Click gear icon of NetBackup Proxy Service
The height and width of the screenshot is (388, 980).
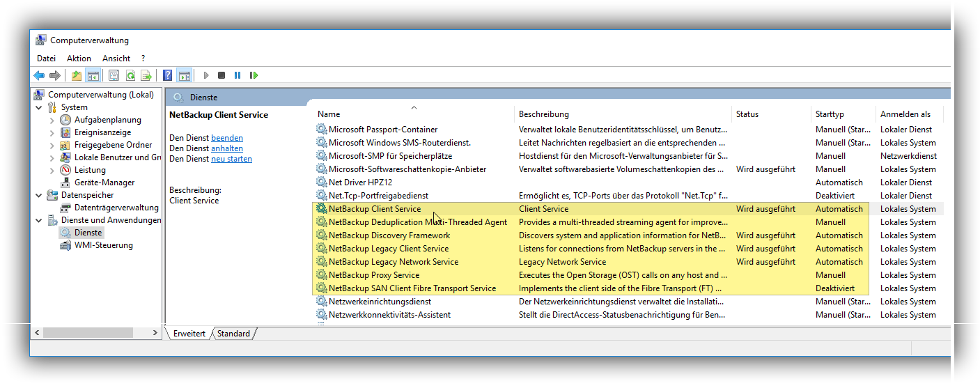point(321,274)
